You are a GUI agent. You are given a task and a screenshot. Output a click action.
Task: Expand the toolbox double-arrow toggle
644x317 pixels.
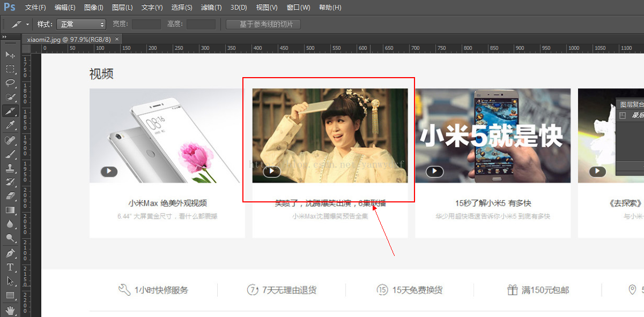[x=4, y=36]
